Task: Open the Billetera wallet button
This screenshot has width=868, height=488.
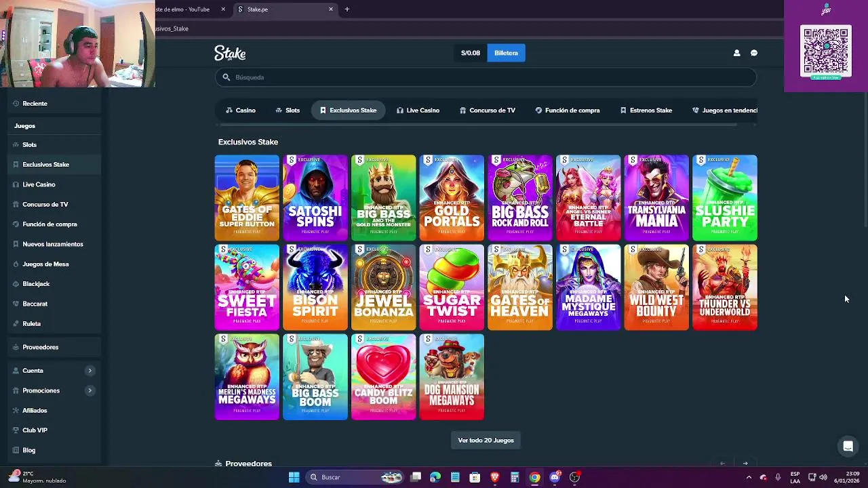Action: 506,53
